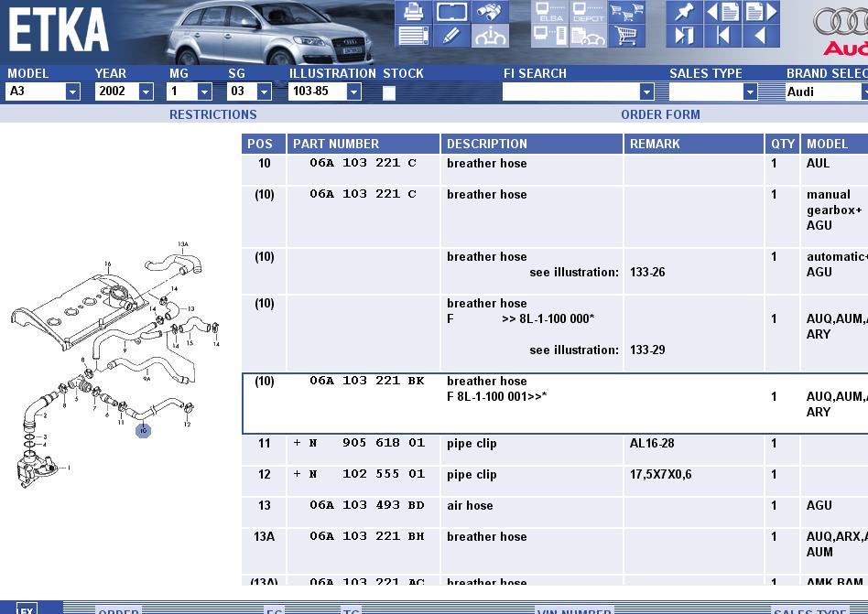Open the single shopping cart icon
This screenshot has width=868, height=614.
(626, 36)
